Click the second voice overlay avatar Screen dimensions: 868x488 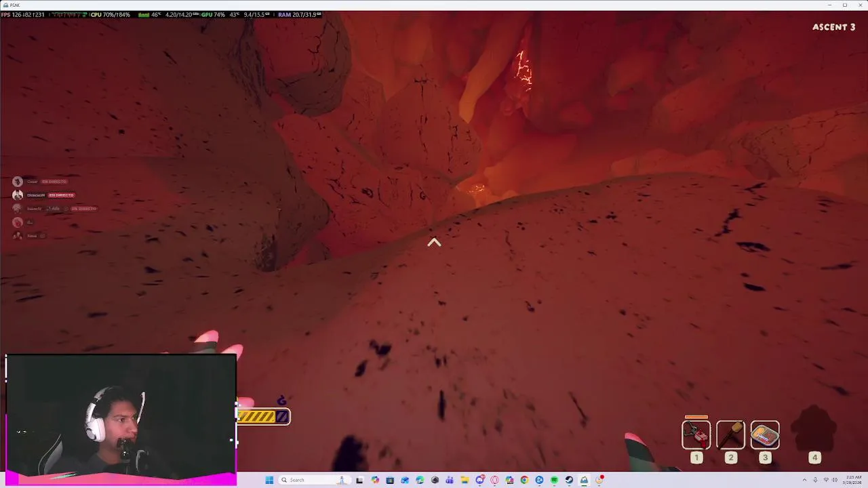pyautogui.click(x=18, y=195)
